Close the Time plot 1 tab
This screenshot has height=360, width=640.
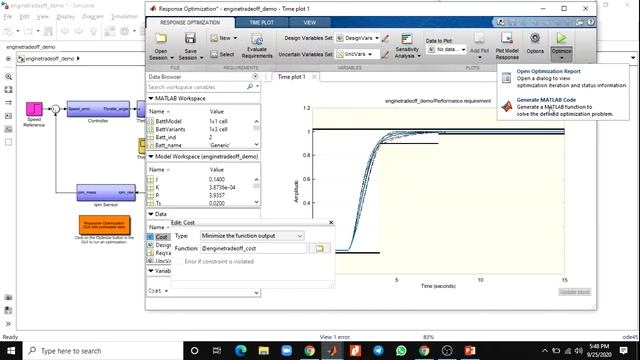tap(314, 77)
